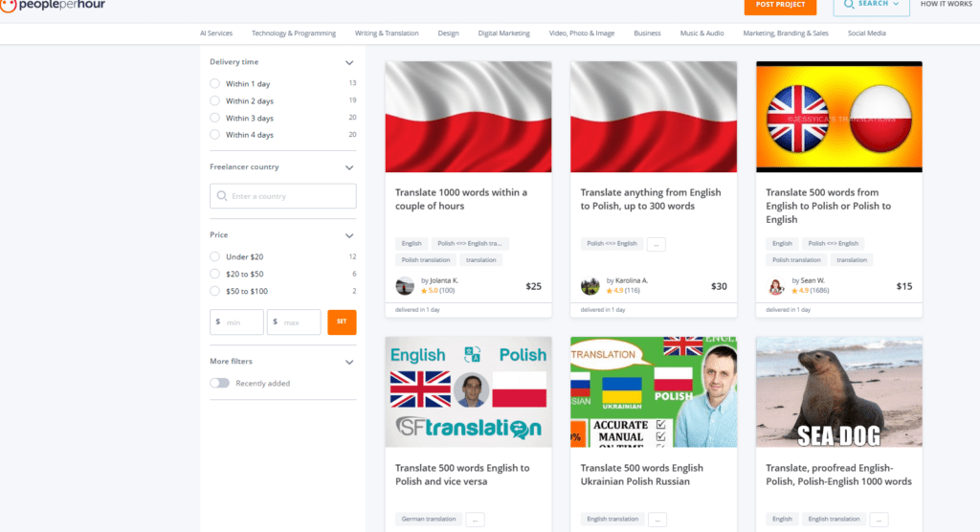980x532 pixels.
Task: Select Within 1 day delivery option
Action: 215,84
